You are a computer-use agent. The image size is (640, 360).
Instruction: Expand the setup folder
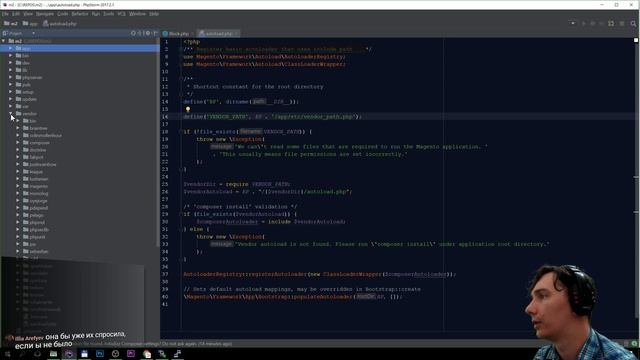coord(11,92)
